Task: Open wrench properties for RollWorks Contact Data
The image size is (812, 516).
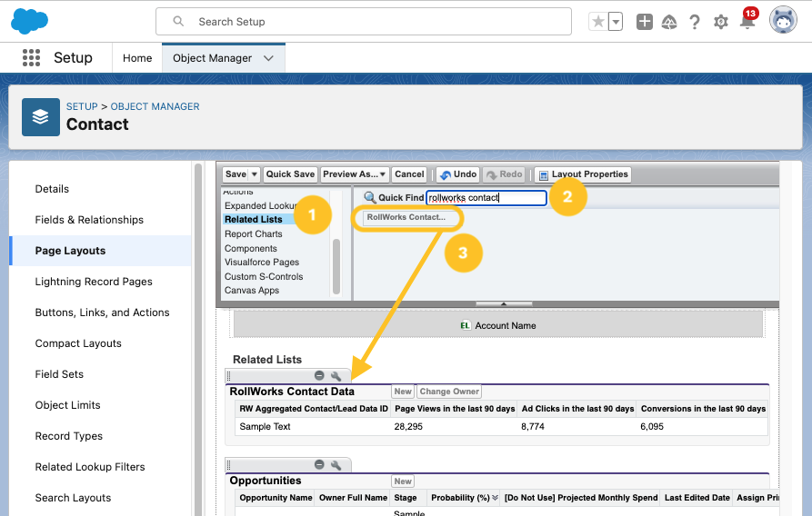Action: pyautogui.click(x=336, y=376)
